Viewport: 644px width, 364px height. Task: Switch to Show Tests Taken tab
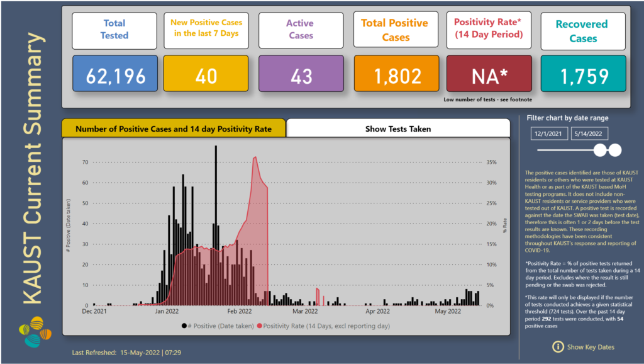point(397,128)
